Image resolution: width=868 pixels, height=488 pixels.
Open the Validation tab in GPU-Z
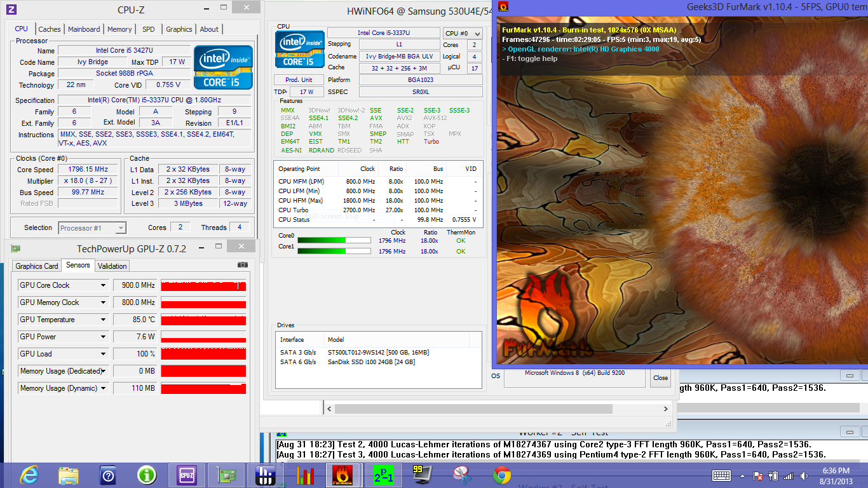(112, 266)
